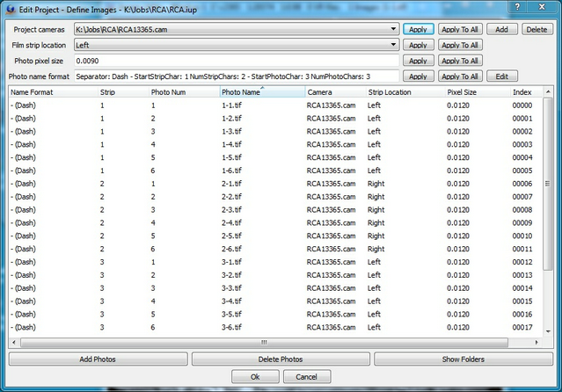The width and height of the screenshot is (562, 392).
Task: Sort by the Photo Name column header
Action: pos(262,92)
